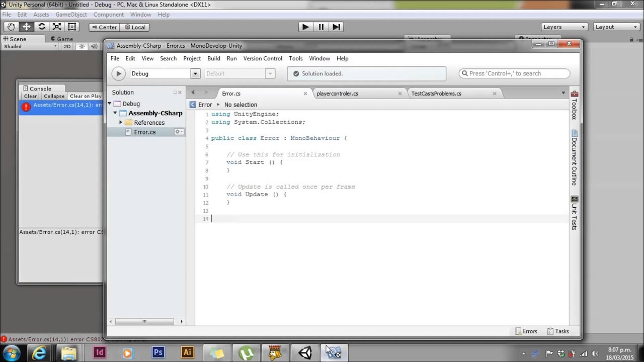The image size is (644, 362).
Task: Select the red error entry in Console
Action: click(61, 107)
